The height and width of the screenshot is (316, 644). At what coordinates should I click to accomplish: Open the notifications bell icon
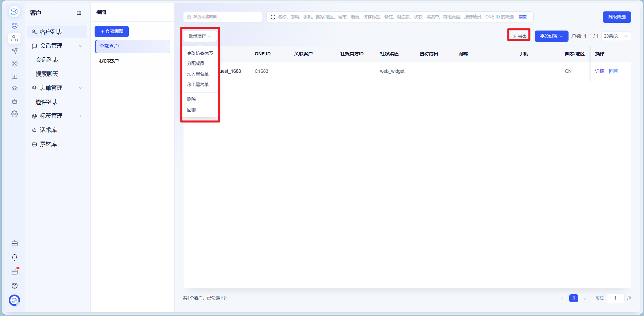[14, 258]
